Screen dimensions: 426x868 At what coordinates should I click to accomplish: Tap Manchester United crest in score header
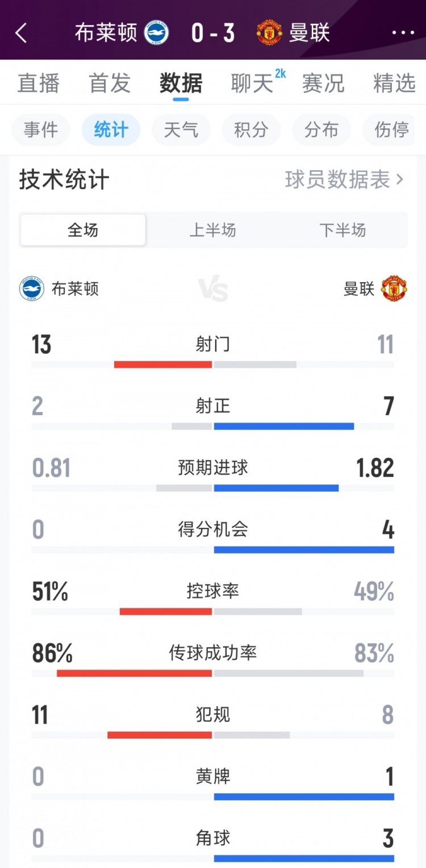269,33
